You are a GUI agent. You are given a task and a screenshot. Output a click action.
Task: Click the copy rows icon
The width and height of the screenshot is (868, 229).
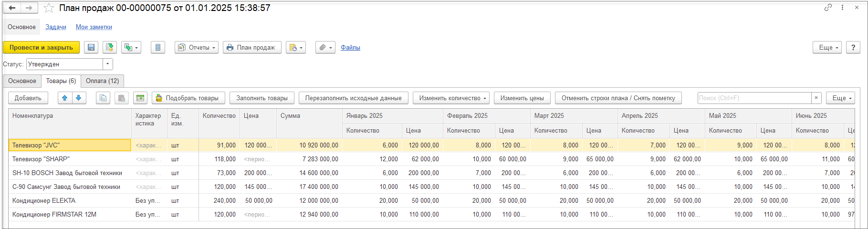[x=103, y=98]
